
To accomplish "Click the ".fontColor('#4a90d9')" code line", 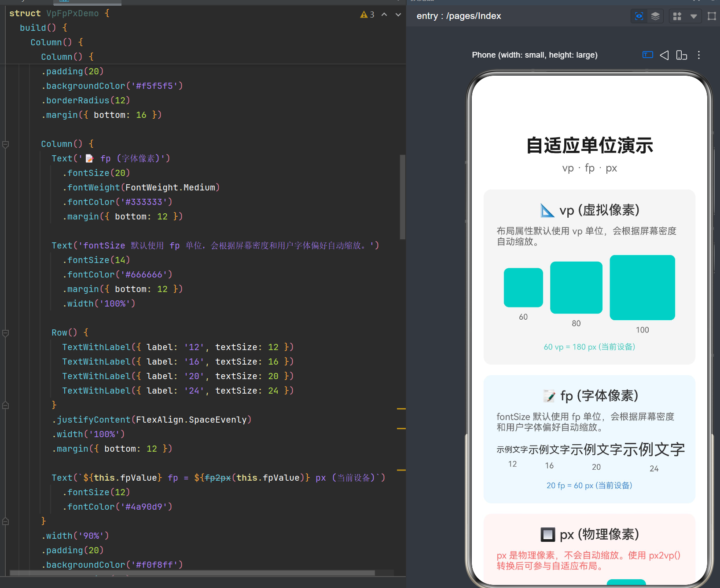I will click(117, 507).
